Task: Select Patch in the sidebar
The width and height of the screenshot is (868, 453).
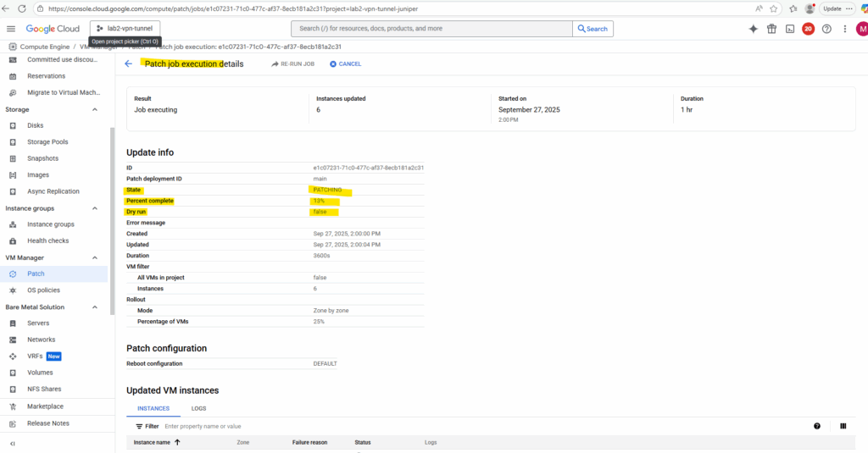Action: point(36,273)
